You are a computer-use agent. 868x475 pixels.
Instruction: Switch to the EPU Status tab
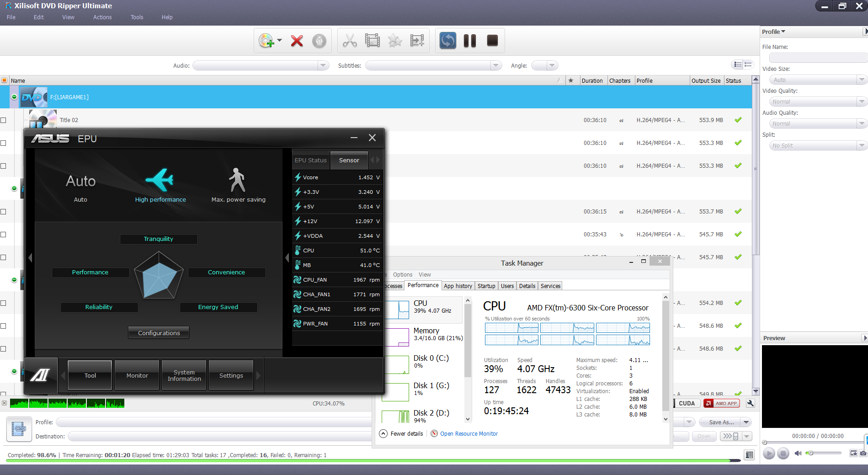click(x=311, y=160)
